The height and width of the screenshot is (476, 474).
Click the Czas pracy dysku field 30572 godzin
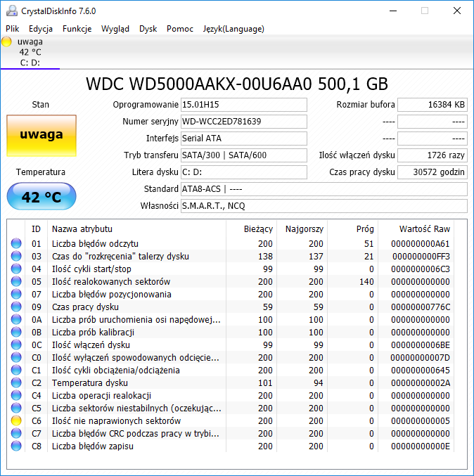(433, 172)
